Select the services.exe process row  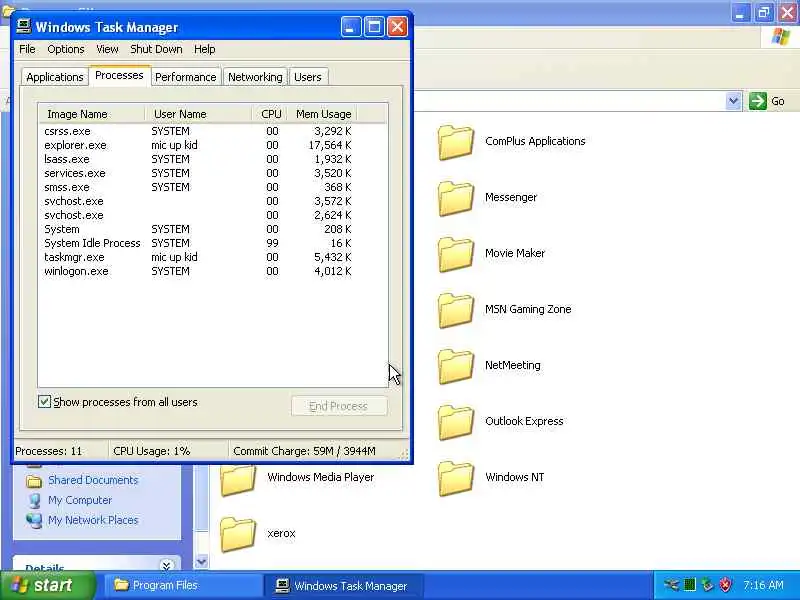198,173
